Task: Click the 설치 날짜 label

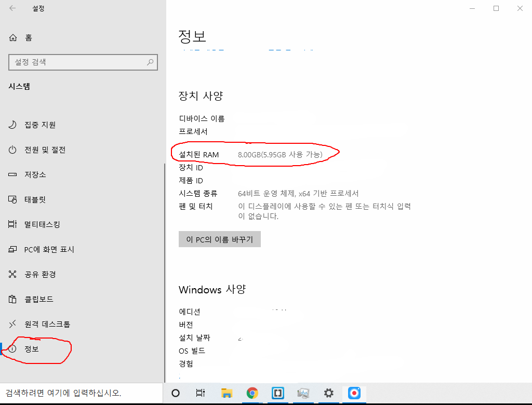Action: [x=194, y=337]
